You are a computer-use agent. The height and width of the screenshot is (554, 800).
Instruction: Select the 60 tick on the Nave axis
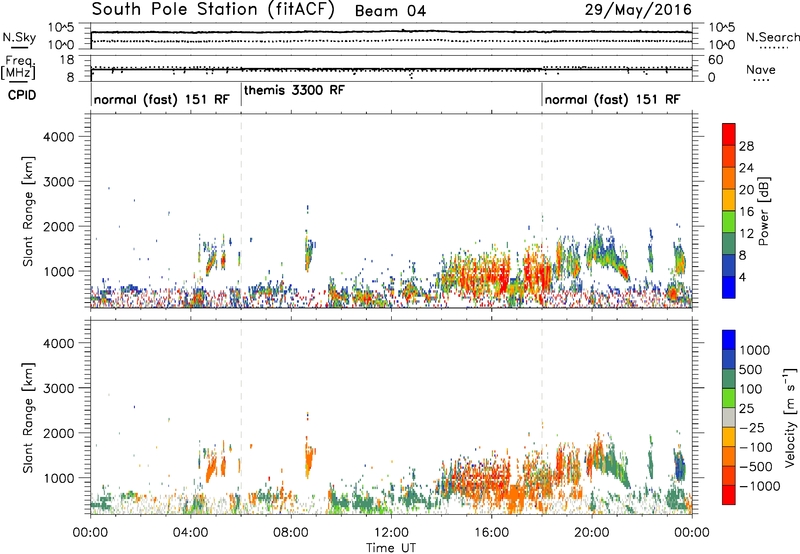(x=716, y=60)
